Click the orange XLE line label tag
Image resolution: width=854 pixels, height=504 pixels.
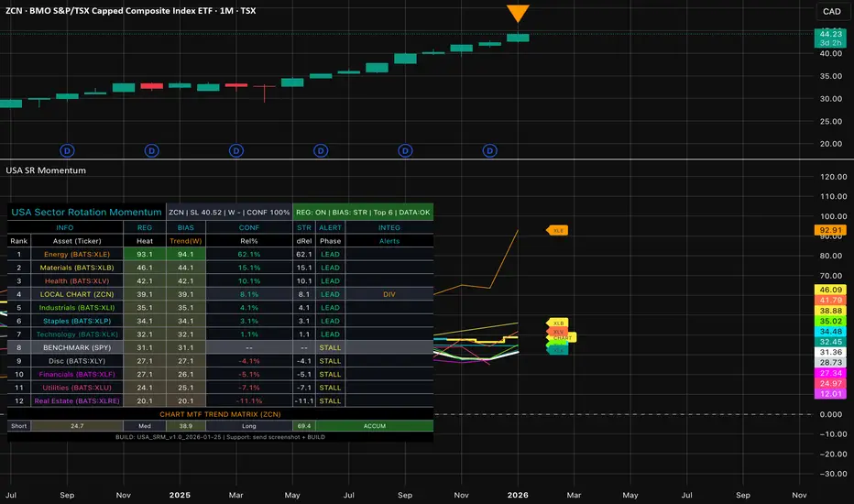[557, 231]
